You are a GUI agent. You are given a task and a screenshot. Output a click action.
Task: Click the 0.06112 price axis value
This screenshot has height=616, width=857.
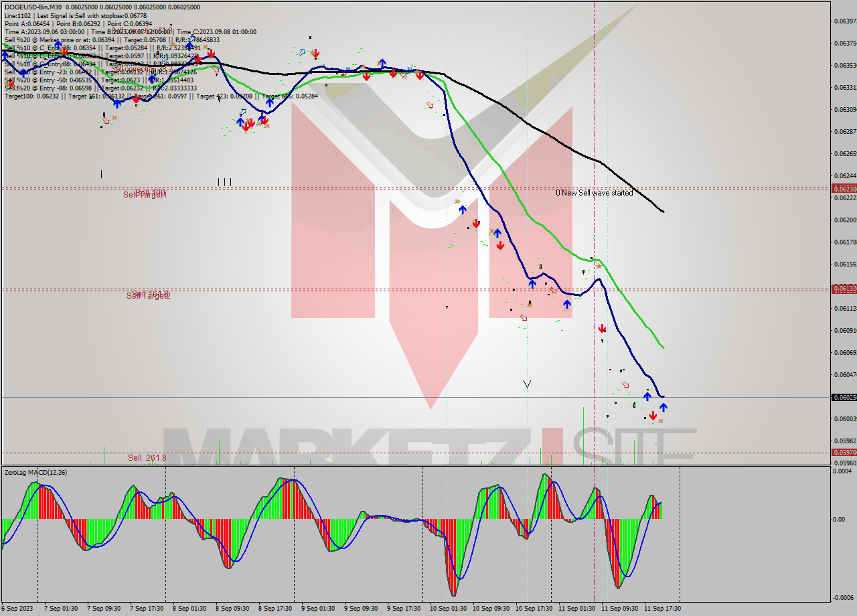click(x=845, y=308)
